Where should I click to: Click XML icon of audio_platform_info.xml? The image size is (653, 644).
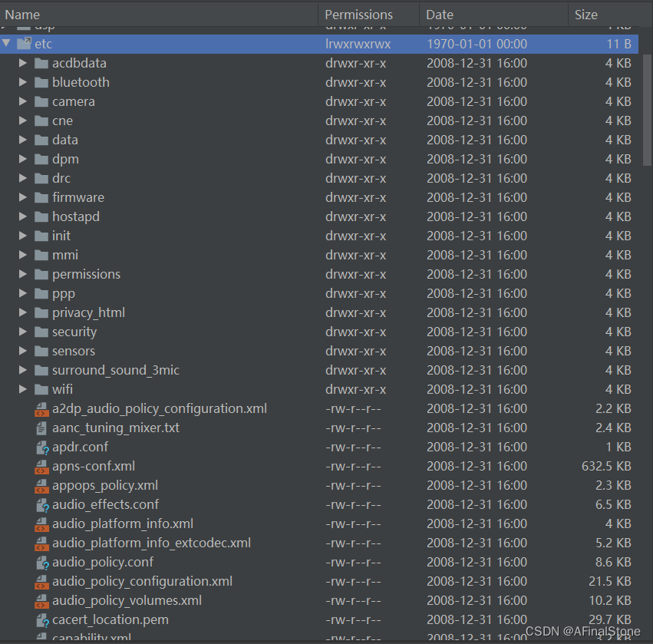41,524
